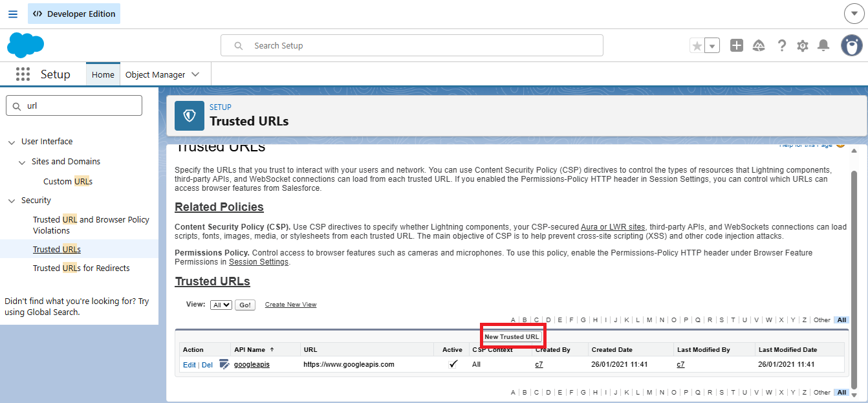The image size is (868, 403).
Task: Open the Created By c7 link
Action: pyautogui.click(x=539, y=364)
